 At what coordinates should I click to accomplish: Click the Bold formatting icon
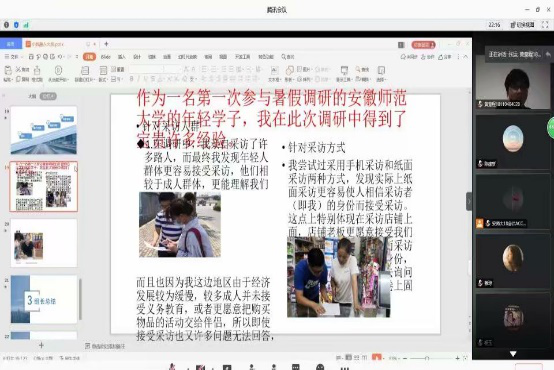point(131,79)
